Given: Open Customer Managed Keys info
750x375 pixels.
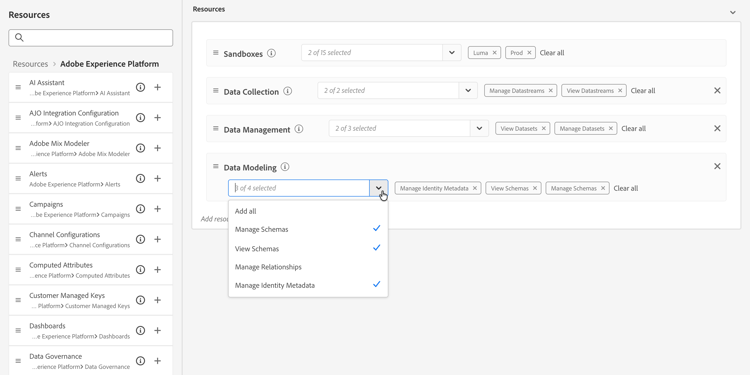Looking at the screenshot, I should click(x=140, y=300).
